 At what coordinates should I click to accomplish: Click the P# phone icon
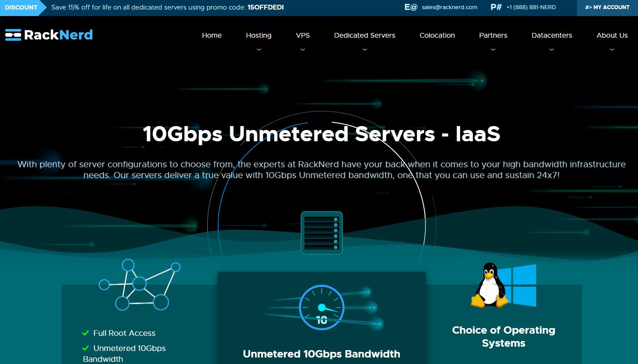[496, 7]
